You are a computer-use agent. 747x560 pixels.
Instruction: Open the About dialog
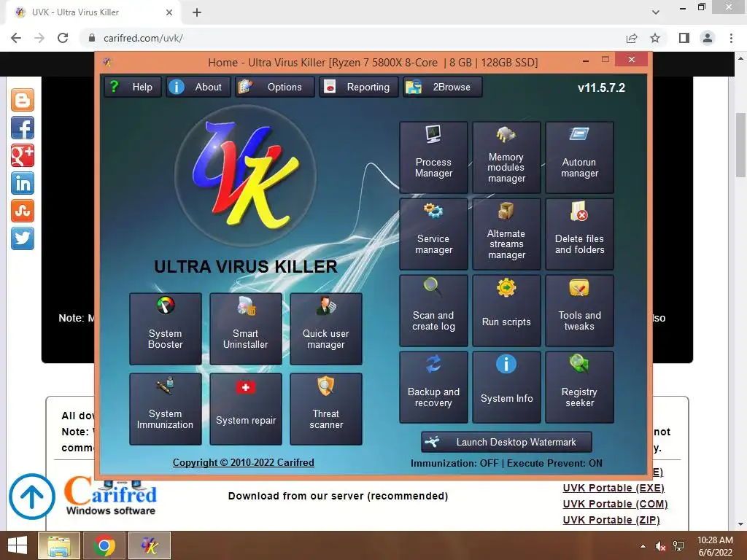198,87
